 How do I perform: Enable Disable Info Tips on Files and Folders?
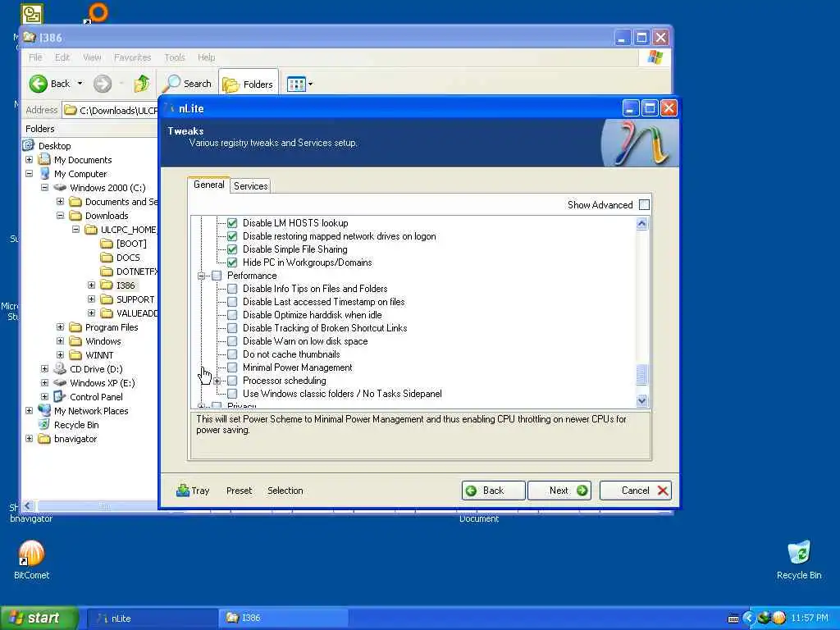[232, 289]
